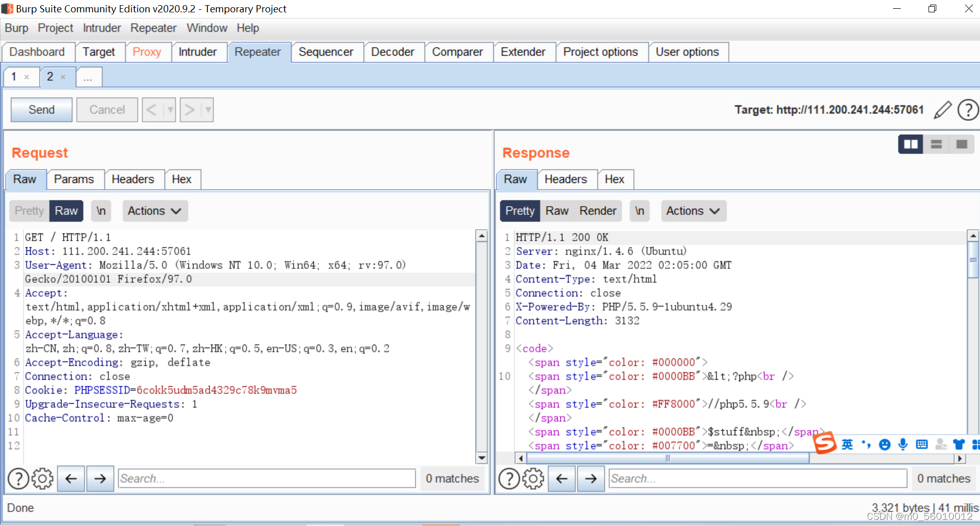Select top-bottom stacked layout icon

click(x=936, y=144)
